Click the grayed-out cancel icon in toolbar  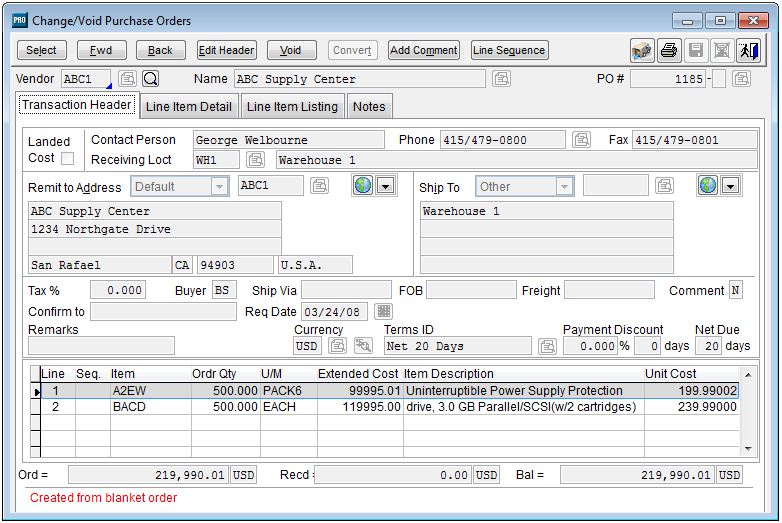722,50
